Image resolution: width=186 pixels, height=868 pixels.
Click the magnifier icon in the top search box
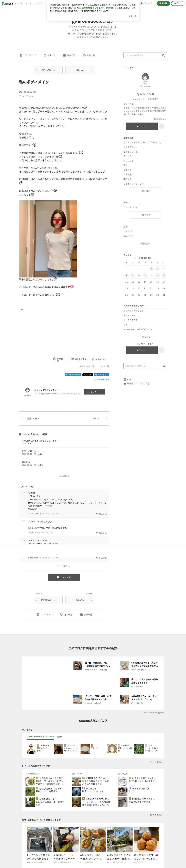163,55
